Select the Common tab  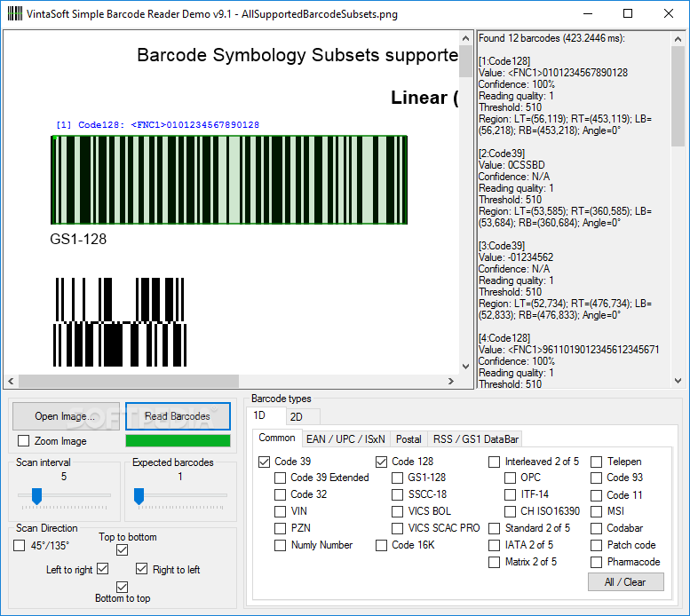(277, 438)
